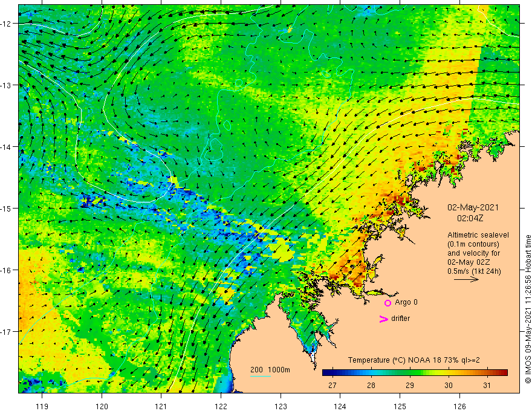Click the '02-May 02Z' text

click(x=468, y=262)
